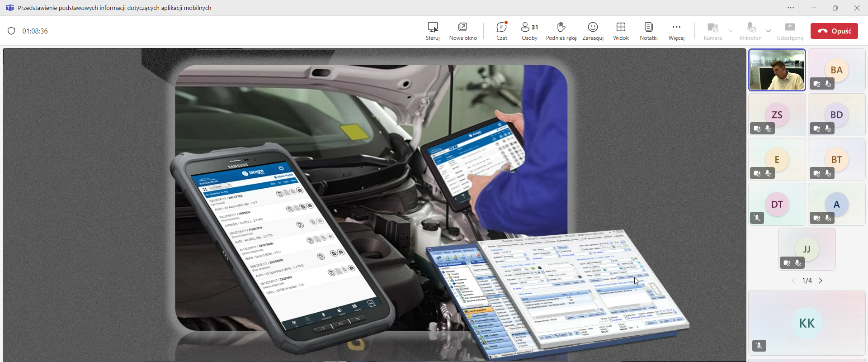868x362 pixels.
Task: Select participant DT tile
Action: point(777,205)
